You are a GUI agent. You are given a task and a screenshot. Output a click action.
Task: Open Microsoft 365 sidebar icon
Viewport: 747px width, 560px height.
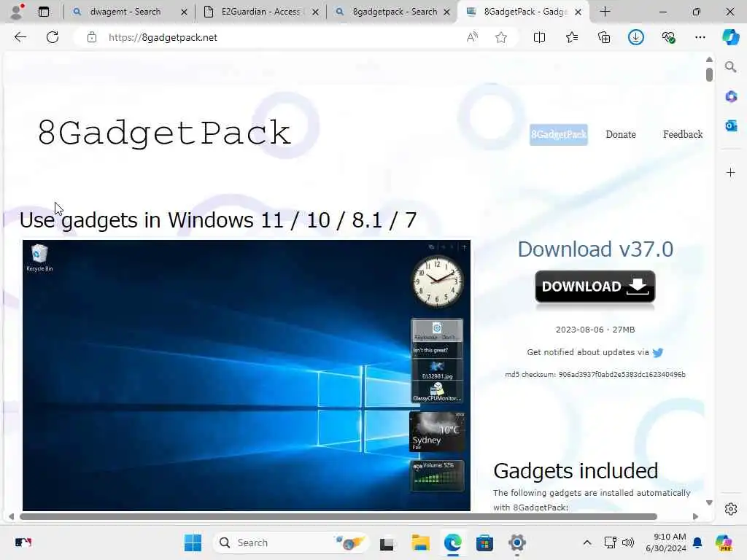point(731,97)
